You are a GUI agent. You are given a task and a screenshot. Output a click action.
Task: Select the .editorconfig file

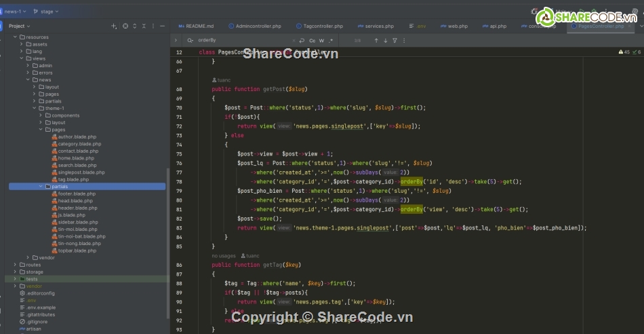40,293
